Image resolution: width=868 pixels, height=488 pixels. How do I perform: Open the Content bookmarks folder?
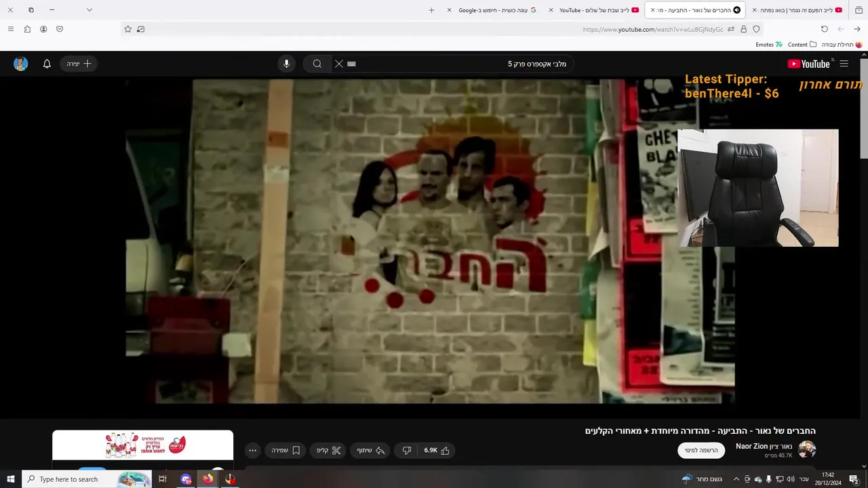tap(802, 45)
